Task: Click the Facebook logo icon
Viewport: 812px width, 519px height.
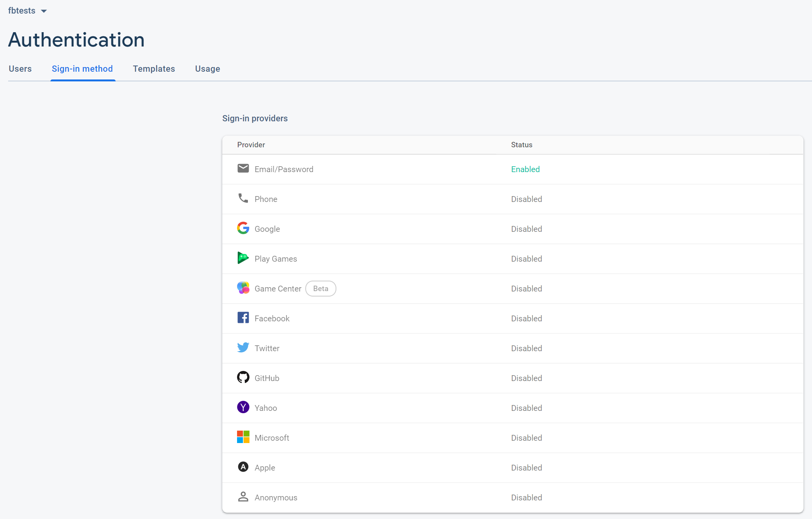Action: [243, 317]
